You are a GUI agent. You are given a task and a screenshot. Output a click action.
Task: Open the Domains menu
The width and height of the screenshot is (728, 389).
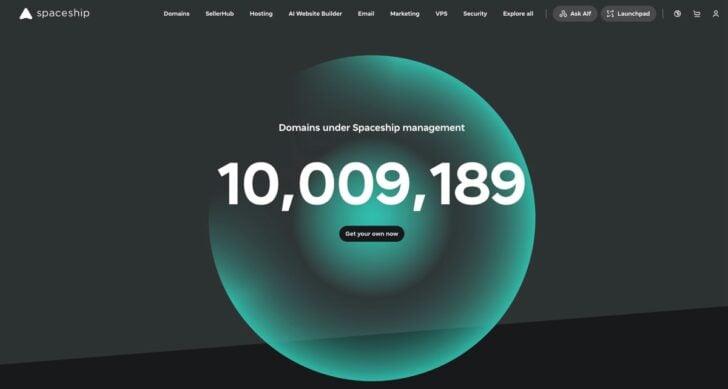click(176, 14)
